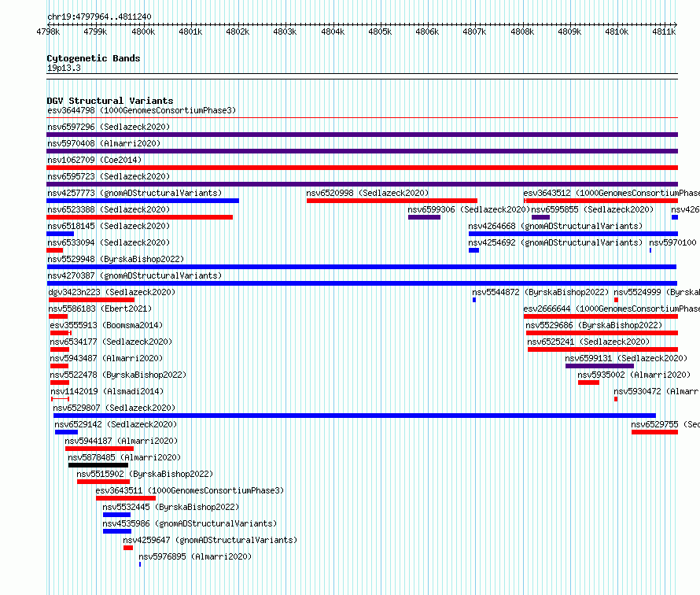Screen dimensions: 700x595
Task: Select the nsv1142019 (Alsmadi2014) label
Action: [107, 391]
